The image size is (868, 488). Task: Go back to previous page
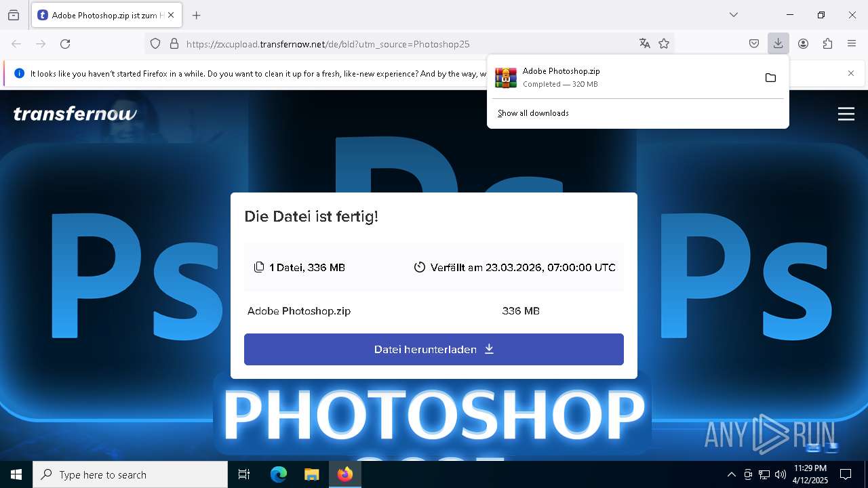click(x=16, y=44)
